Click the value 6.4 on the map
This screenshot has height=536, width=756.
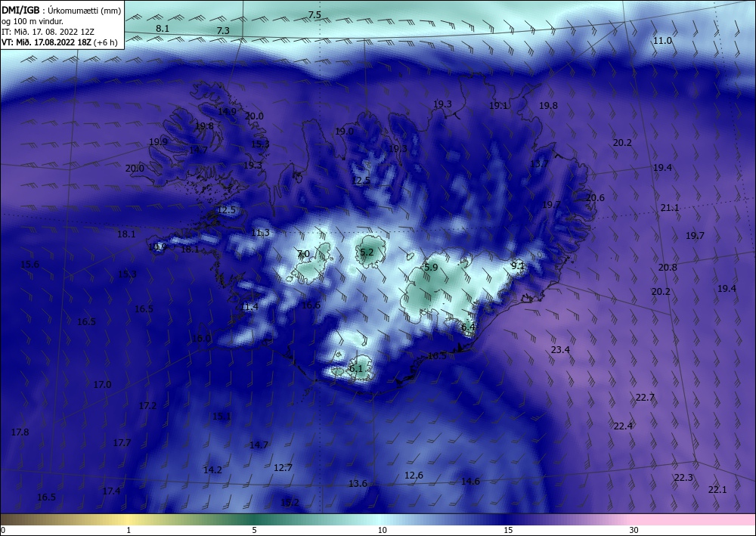point(468,327)
